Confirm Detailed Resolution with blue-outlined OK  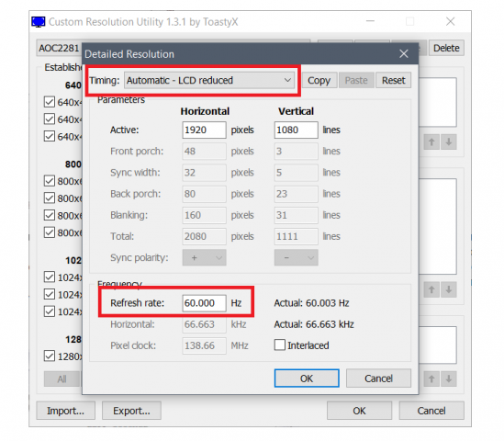(307, 379)
